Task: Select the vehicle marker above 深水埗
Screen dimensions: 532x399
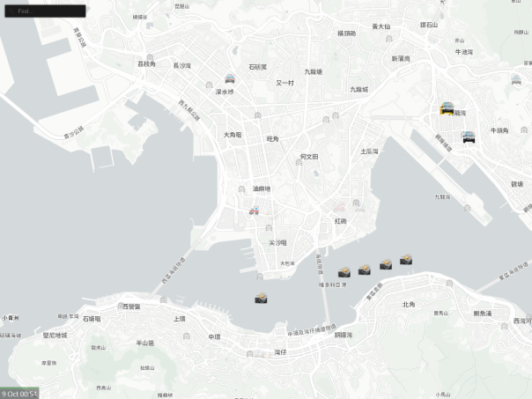Action: pyautogui.click(x=230, y=78)
